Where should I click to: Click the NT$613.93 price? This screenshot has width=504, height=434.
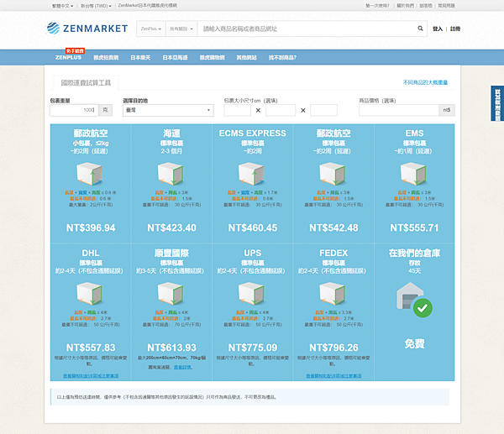pyautogui.click(x=171, y=348)
